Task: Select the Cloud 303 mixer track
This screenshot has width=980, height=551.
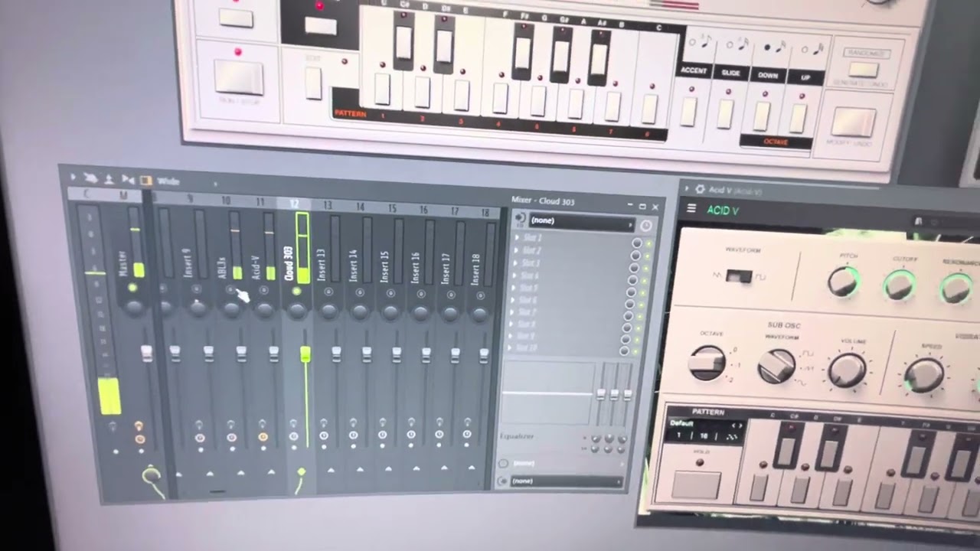Action: pos(289,262)
